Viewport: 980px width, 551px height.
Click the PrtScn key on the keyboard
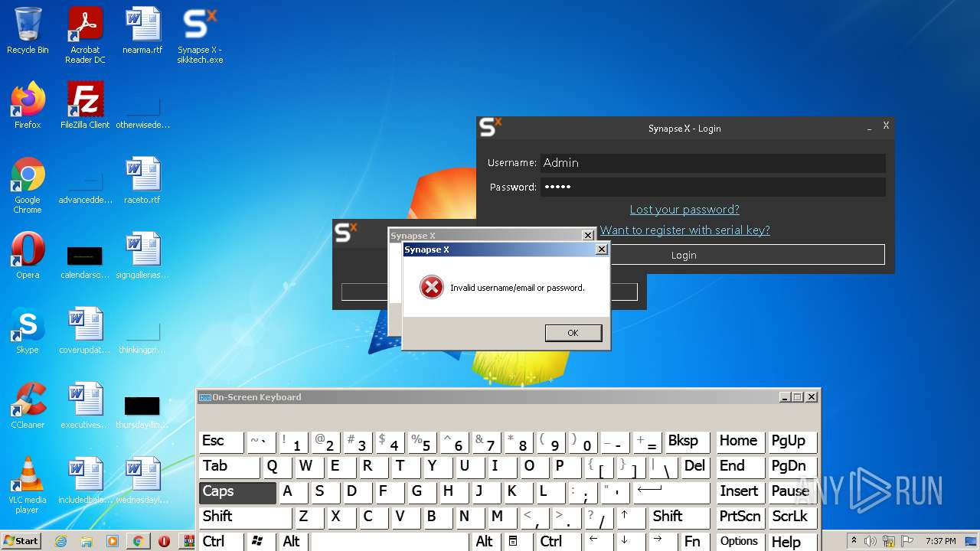click(740, 517)
